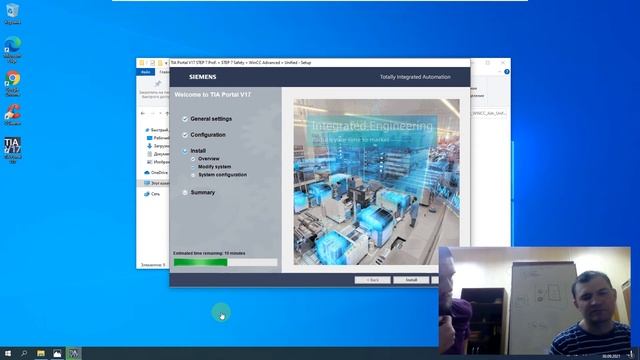Screen dimensions: 640x360
Task: Click the SIEMENS logo in setup header
Action: (x=202, y=77)
